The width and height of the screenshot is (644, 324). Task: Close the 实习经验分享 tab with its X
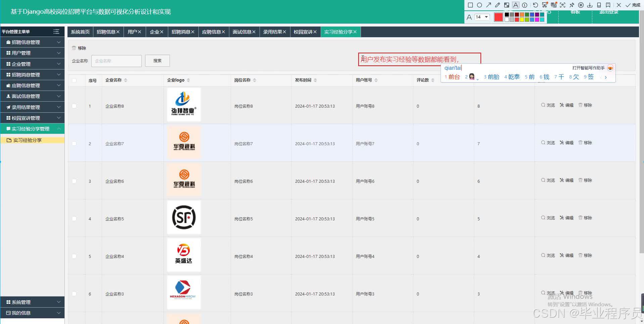click(x=355, y=32)
